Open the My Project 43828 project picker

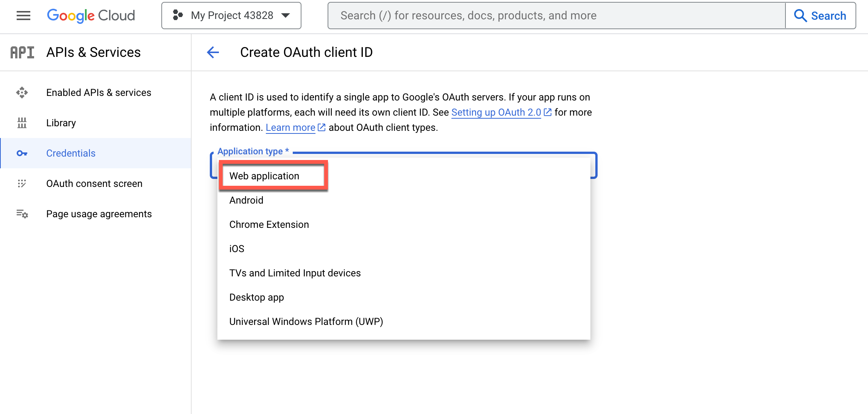click(x=231, y=16)
